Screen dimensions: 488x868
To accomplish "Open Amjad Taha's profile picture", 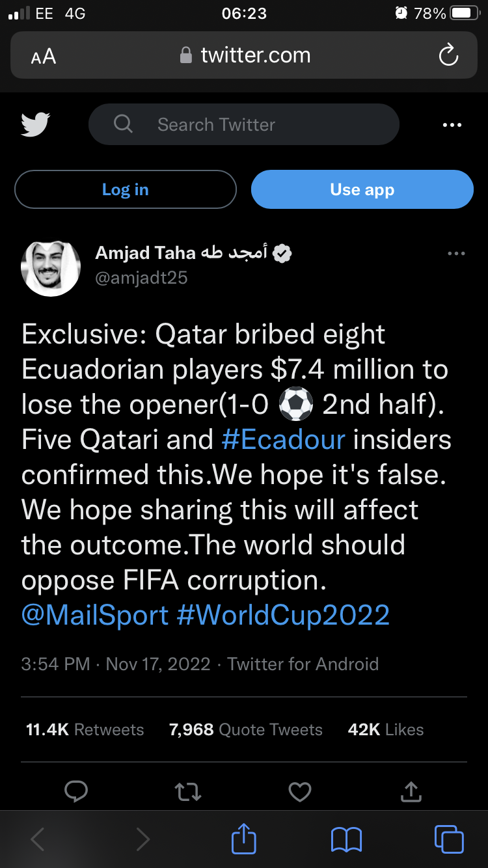I will [x=51, y=267].
